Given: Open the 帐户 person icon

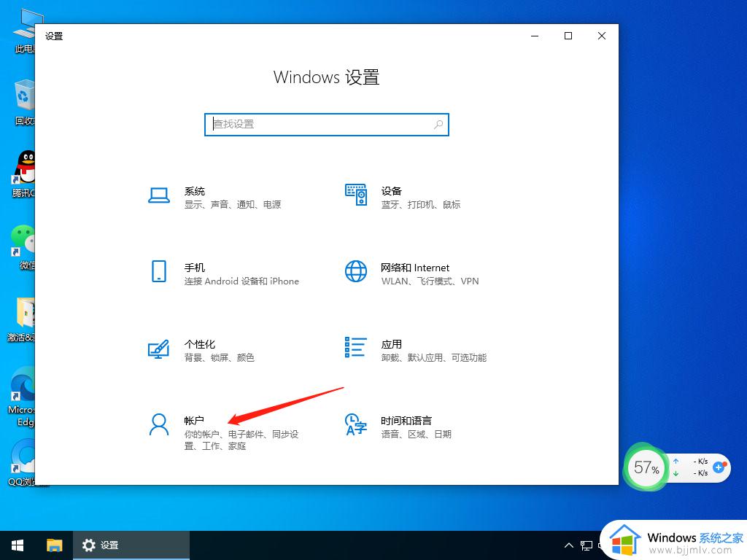Looking at the screenshot, I should pyautogui.click(x=158, y=425).
